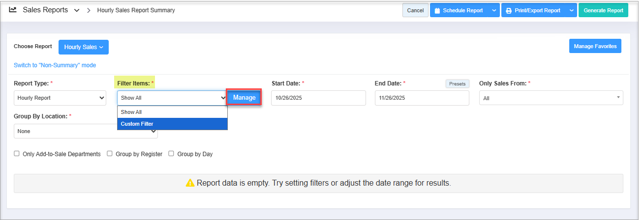The height and width of the screenshot is (220, 644).
Task: Choose Show All in filter list
Action: [172, 112]
